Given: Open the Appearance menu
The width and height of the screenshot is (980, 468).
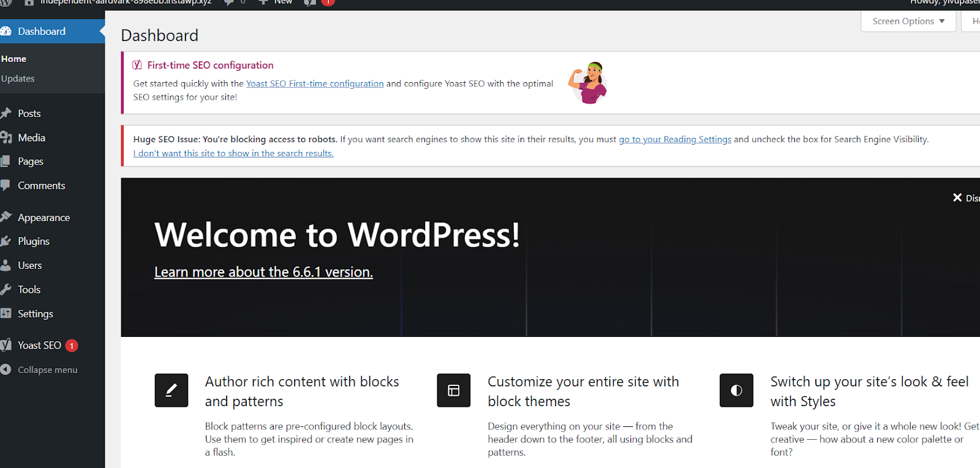Looking at the screenshot, I should [x=44, y=217].
